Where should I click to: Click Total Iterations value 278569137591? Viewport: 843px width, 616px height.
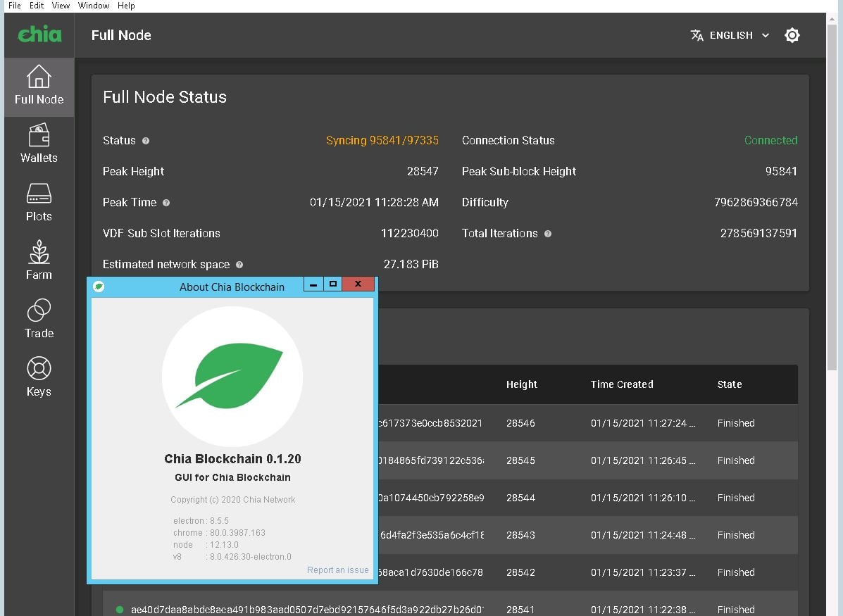758,233
